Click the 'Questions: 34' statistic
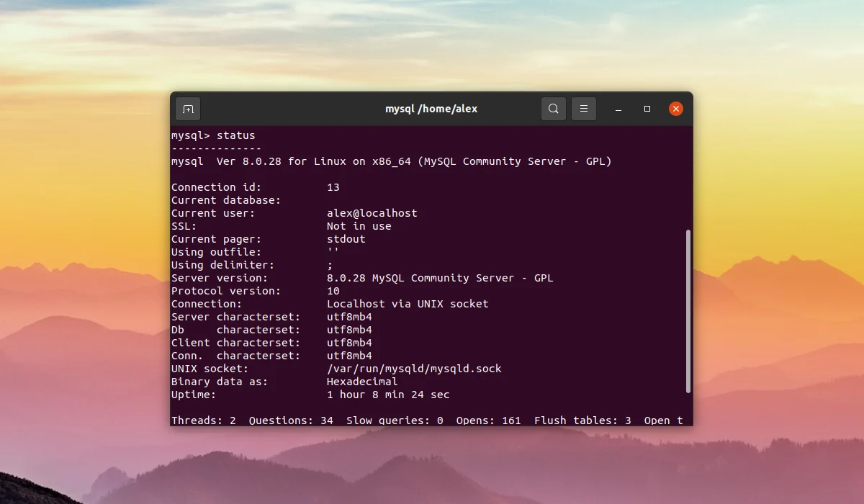The image size is (864, 504). coord(291,420)
